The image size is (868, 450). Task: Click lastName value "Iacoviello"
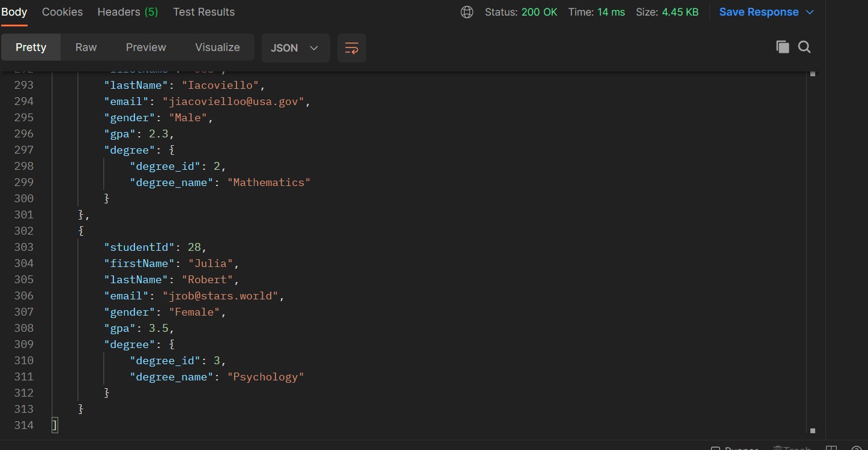220,85
